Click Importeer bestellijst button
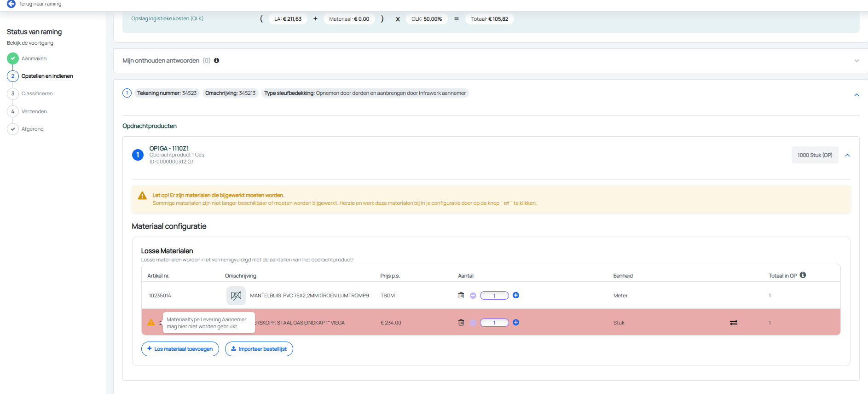This screenshot has width=868, height=394. pos(259,349)
